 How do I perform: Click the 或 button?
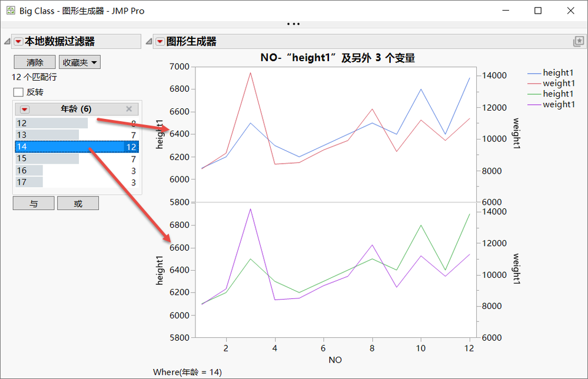(x=78, y=203)
